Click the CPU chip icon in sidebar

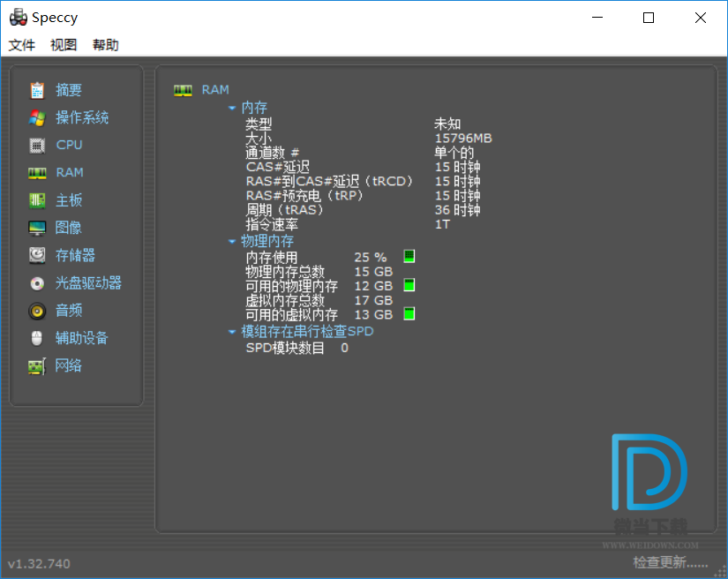click(37, 146)
